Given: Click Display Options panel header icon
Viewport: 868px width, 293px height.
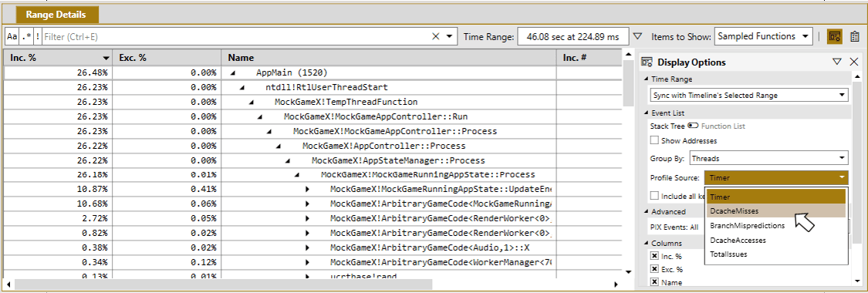Looking at the screenshot, I should [x=647, y=62].
